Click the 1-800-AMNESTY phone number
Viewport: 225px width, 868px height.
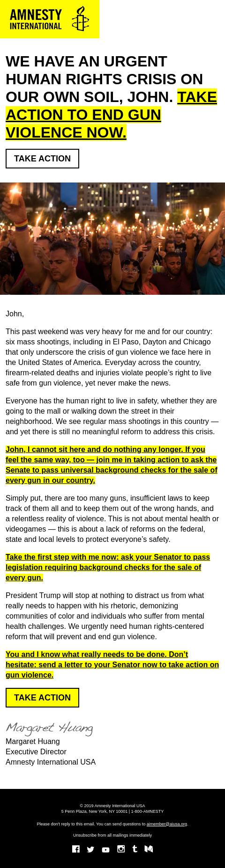[148, 811]
